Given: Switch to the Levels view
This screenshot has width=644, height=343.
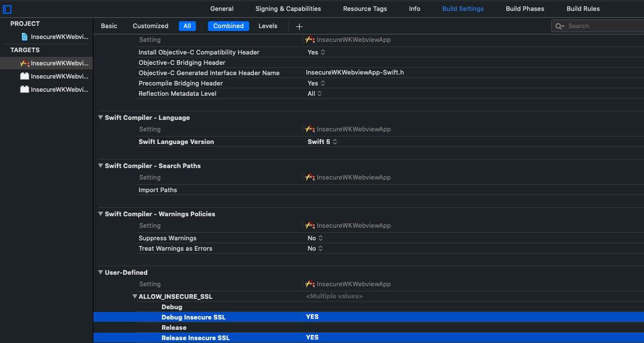Looking at the screenshot, I should point(268,26).
